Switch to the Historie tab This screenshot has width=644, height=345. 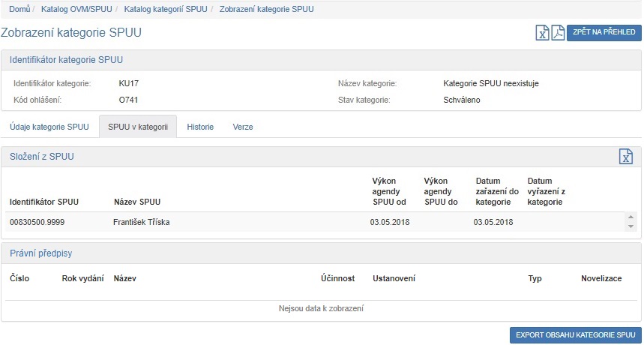point(200,127)
